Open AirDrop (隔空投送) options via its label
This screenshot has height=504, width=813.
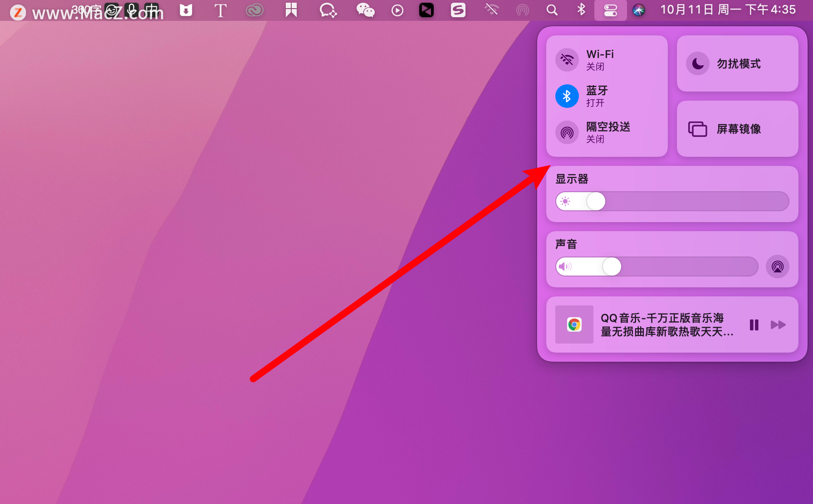tap(608, 126)
